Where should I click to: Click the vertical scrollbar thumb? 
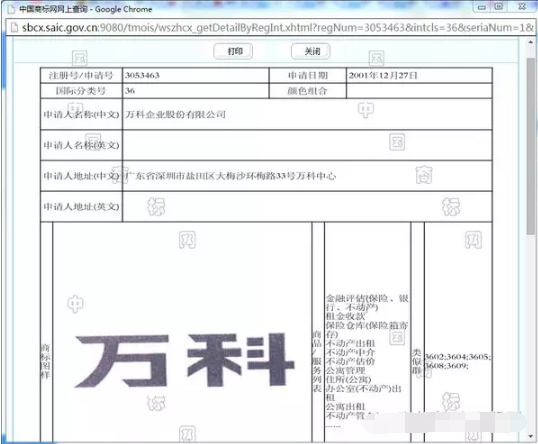coord(531,146)
